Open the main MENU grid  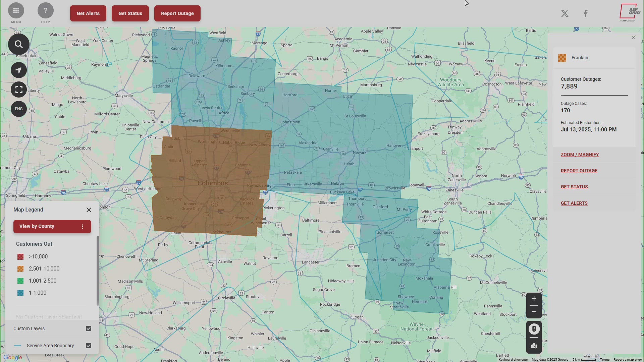pyautogui.click(x=16, y=11)
